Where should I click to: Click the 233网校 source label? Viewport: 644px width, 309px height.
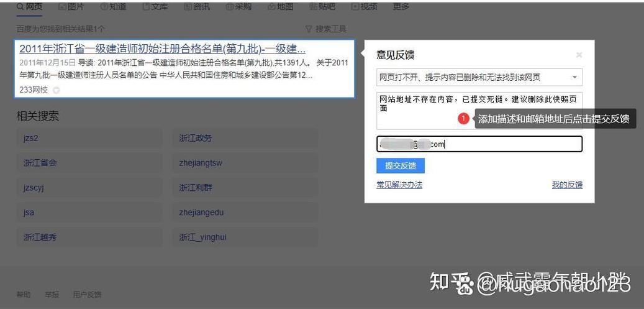34,90
